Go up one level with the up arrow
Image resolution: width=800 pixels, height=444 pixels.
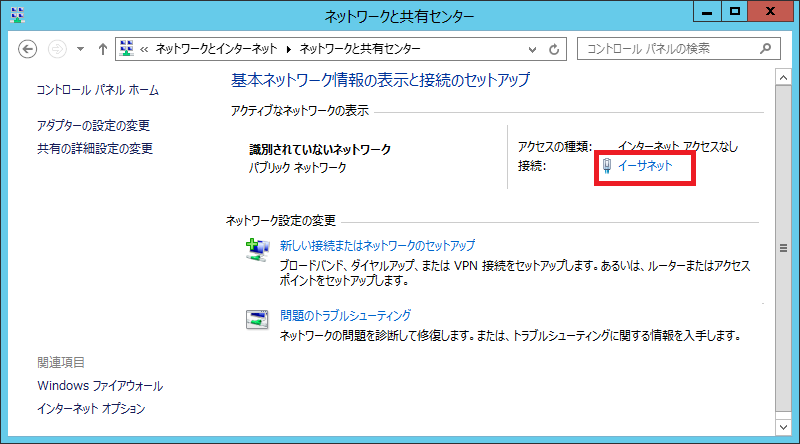click(x=102, y=49)
